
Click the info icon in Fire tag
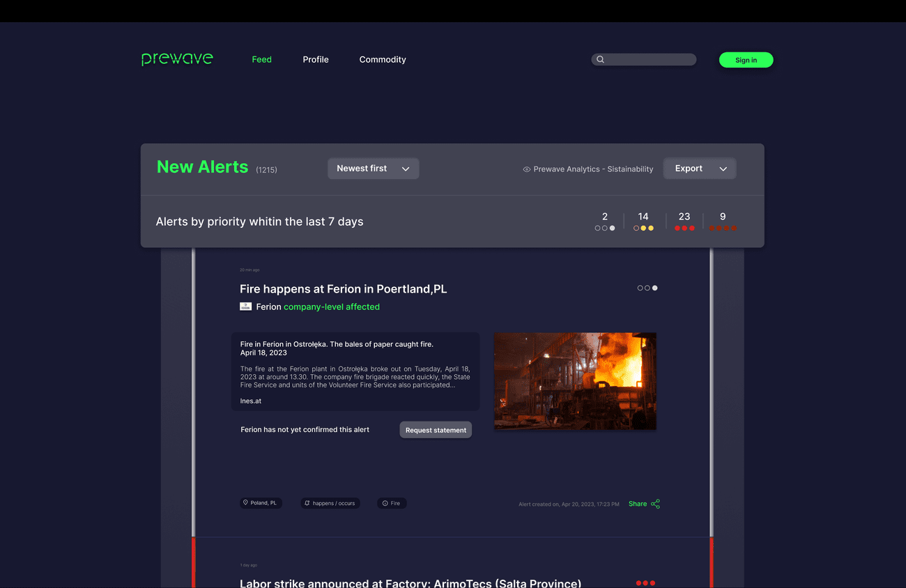coord(385,503)
